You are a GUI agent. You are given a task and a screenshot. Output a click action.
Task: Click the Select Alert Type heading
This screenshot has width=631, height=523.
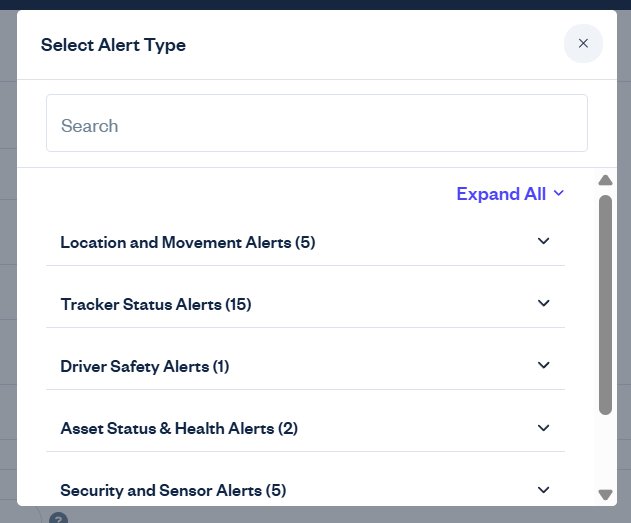[113, 45]
